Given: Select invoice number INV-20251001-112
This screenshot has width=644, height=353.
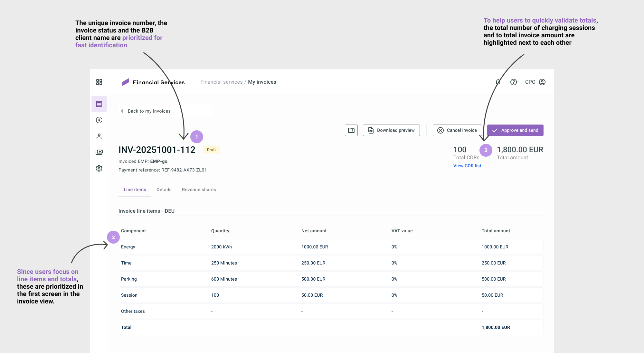Looking at the screenshot, I should (x=157, y=150).
